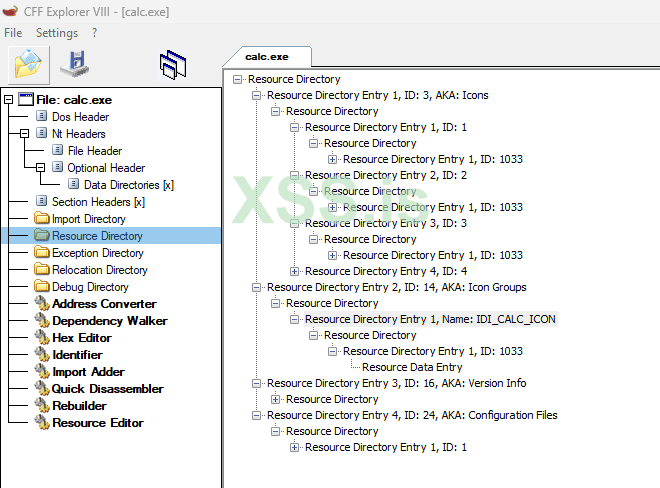
Task: Click the Dependency Walker tool icon
Action: [42, 320]
